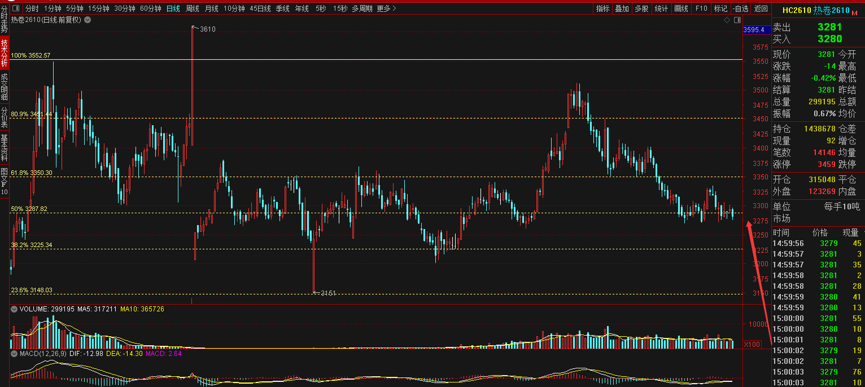Screen dimensions: 865x387
Task: Switch to 周线 weekly chart
Action: 193,8
